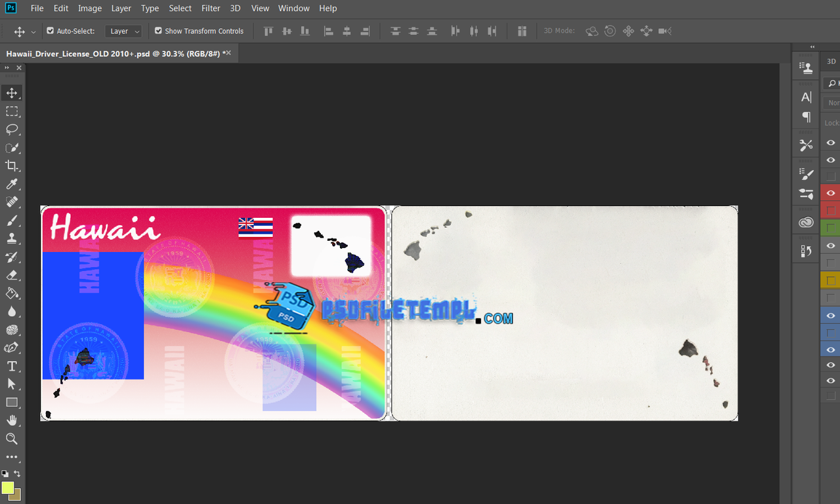840x504 pixels.
Task: Swap foreground and background colors
Action: [x=17, y=473]
